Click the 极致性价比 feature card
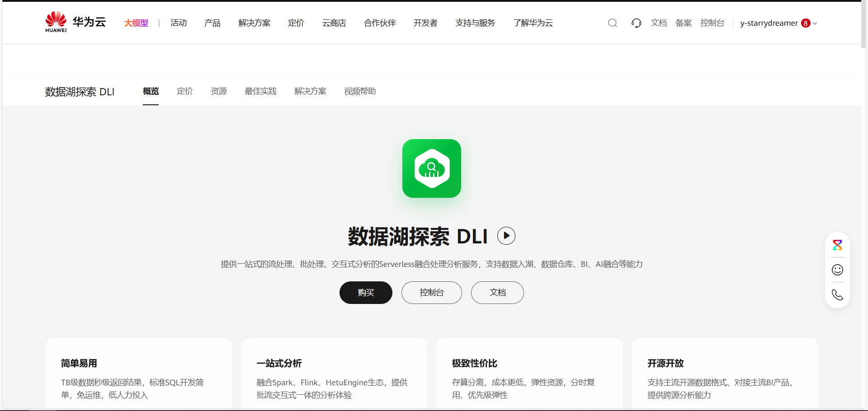The width and height of the screenshot is (868, 411). (529, 374)
